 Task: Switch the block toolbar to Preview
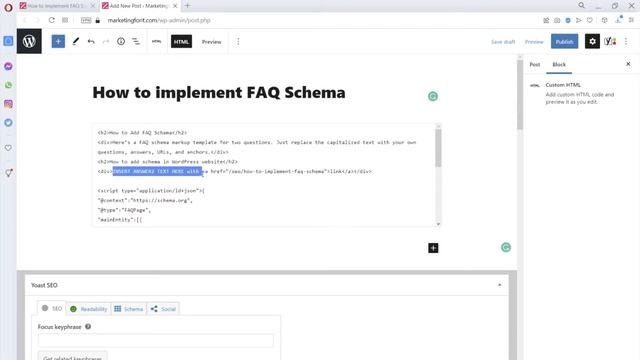211,42
